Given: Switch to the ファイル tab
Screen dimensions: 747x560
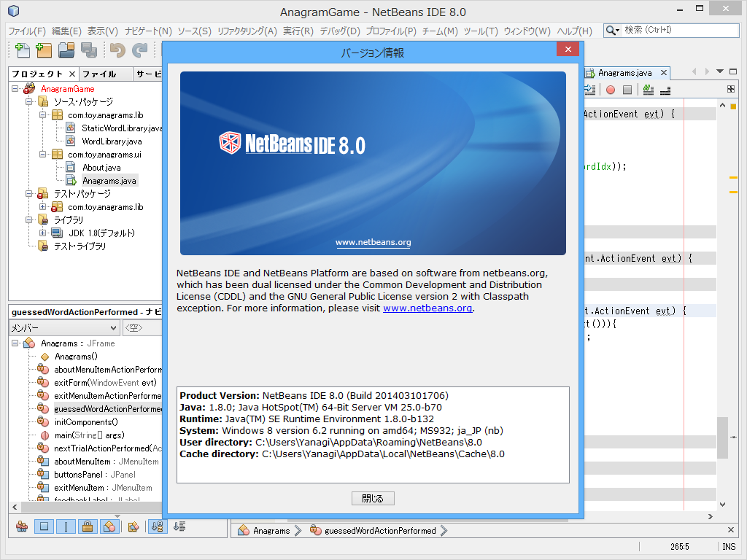Looking at the screenshot, I should click(x=99, y=74).
